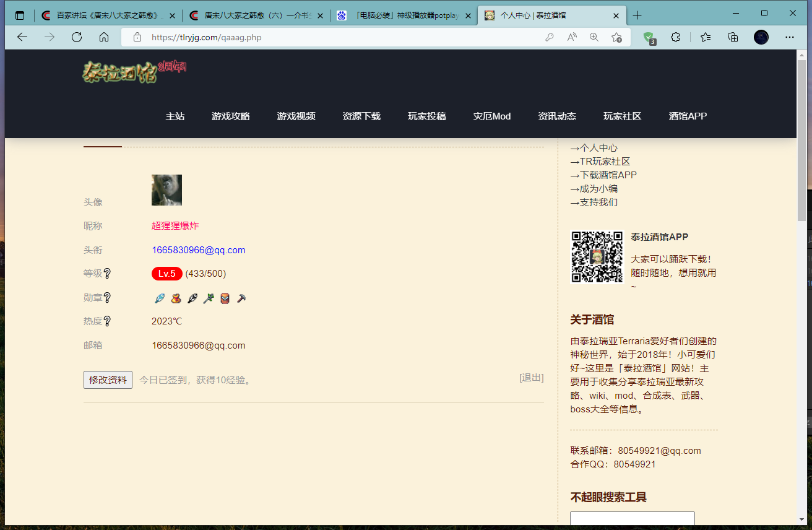Click the question mark next to 勋章

tap(107, 298)
